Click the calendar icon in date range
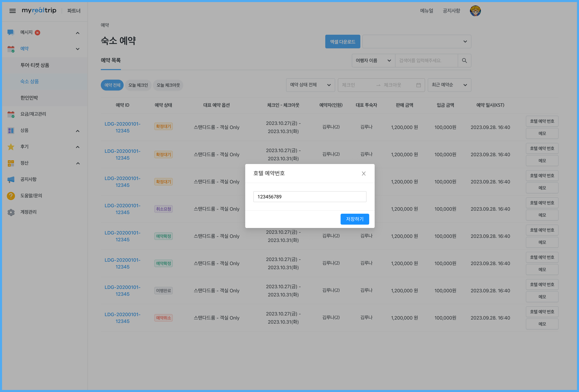 click(x=418, y=85)
